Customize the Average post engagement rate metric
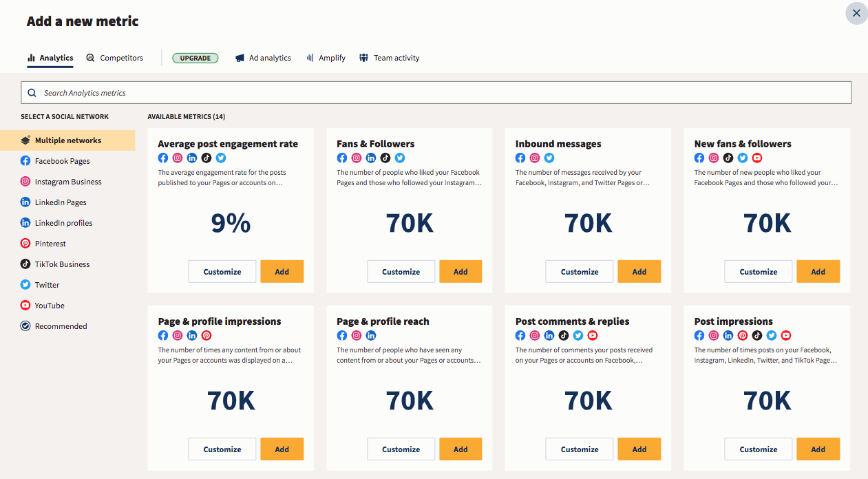The height and width of the screenshot is (479, 868). tap(222, 271)
